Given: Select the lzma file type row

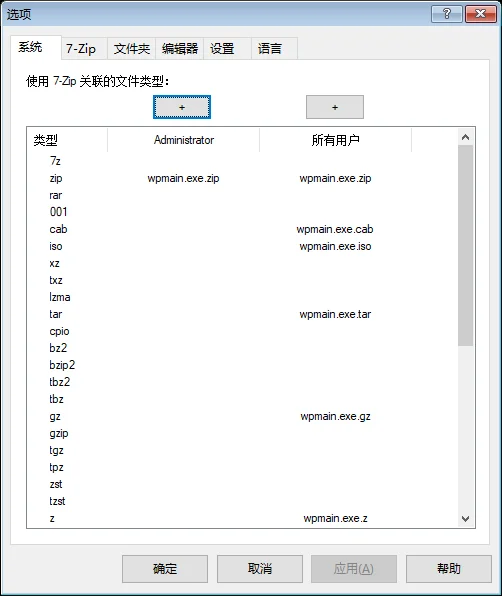Looking at the screenshot, I should (242, 297).
